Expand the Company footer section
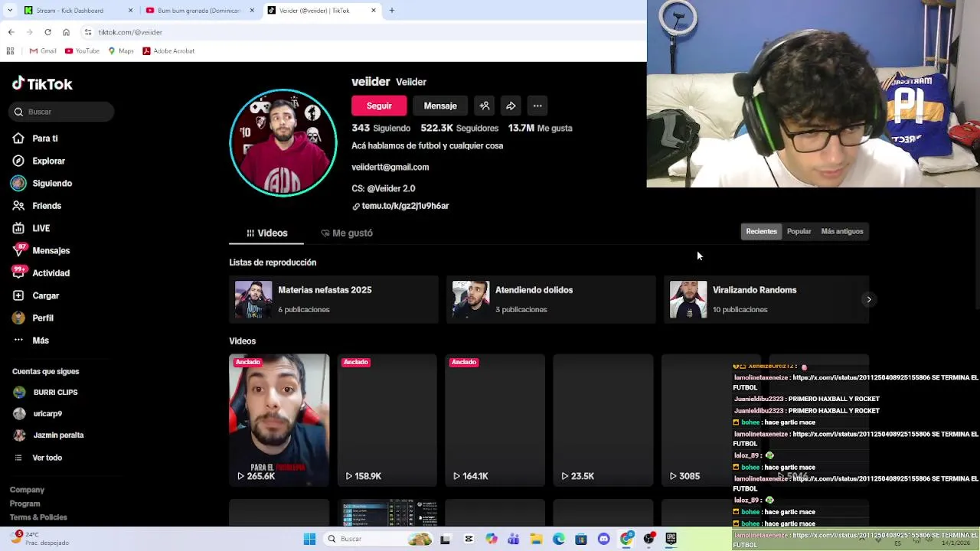This screenshot has height=551, width=980. [x=27, y=490]
